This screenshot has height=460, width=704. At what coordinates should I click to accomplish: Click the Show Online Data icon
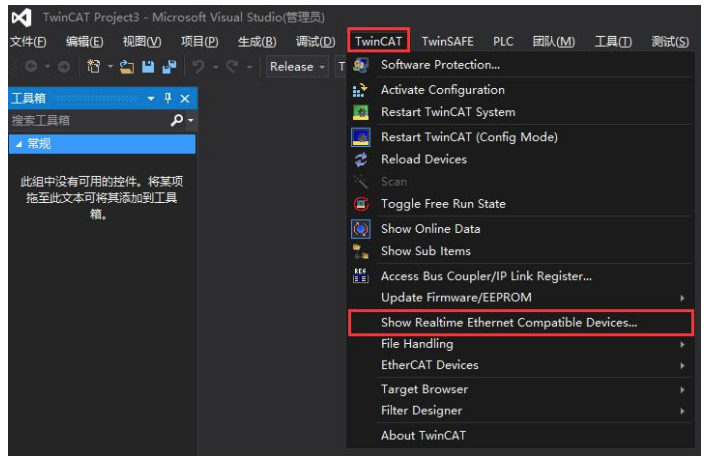[x=361, y=229]
